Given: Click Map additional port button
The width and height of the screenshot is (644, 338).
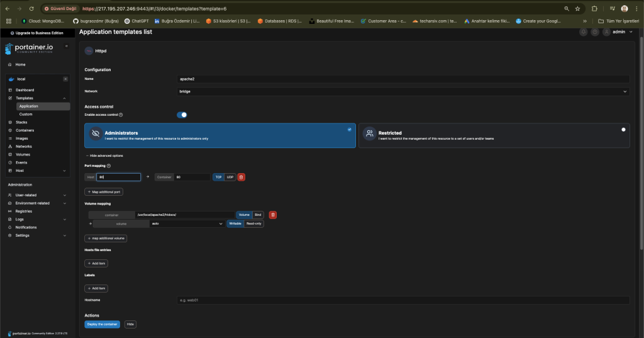Looking at the screenshot, I should (x=104, y=192).
